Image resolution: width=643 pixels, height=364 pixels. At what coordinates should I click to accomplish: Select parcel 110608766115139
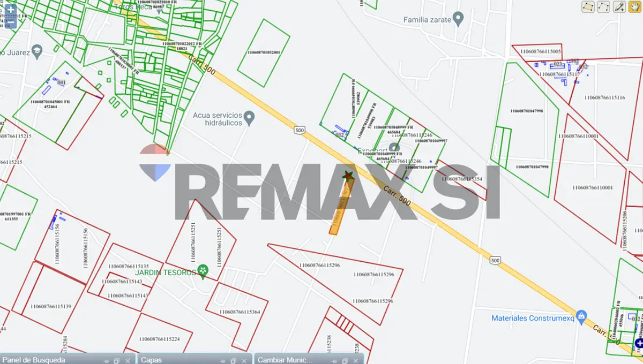coord(50,307)
